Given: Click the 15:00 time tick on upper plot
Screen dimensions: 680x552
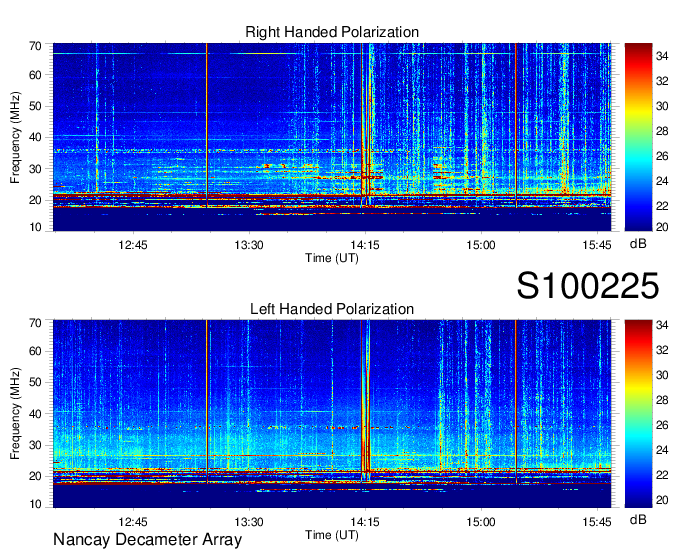Looking at the screenshot, I should [x=481, y=245].
